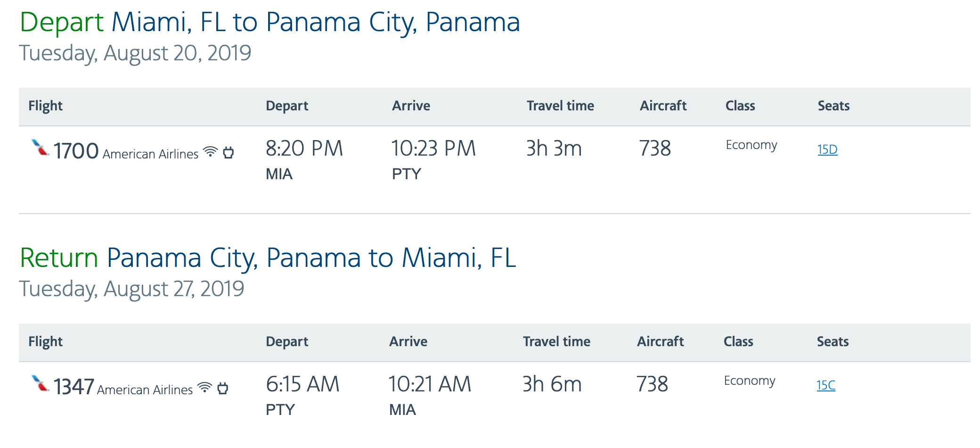The width and height of the screenshot is (980, 448).
Task: Click the 10:21 AM arrival time
Action: pyautogui.click(x=430, y=384)
